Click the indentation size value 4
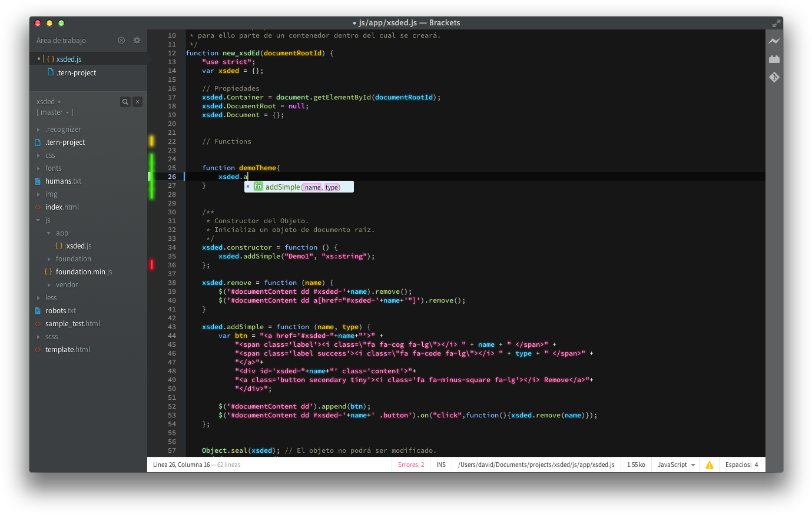 tap(757, 465)
